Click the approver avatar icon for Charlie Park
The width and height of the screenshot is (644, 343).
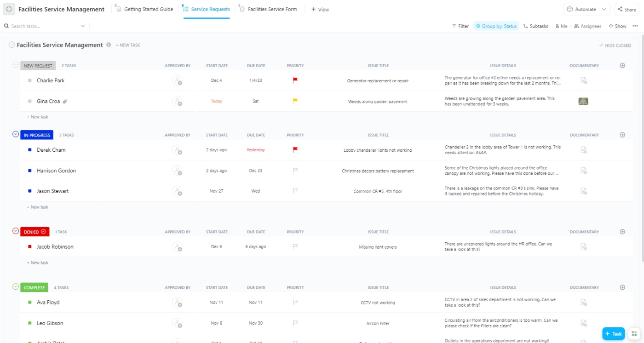click(x=178, y=80)
